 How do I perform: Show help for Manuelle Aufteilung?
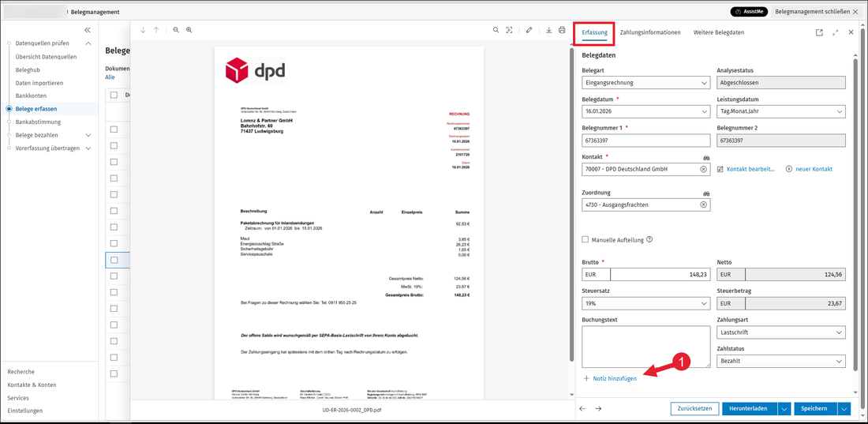(650, 240)
